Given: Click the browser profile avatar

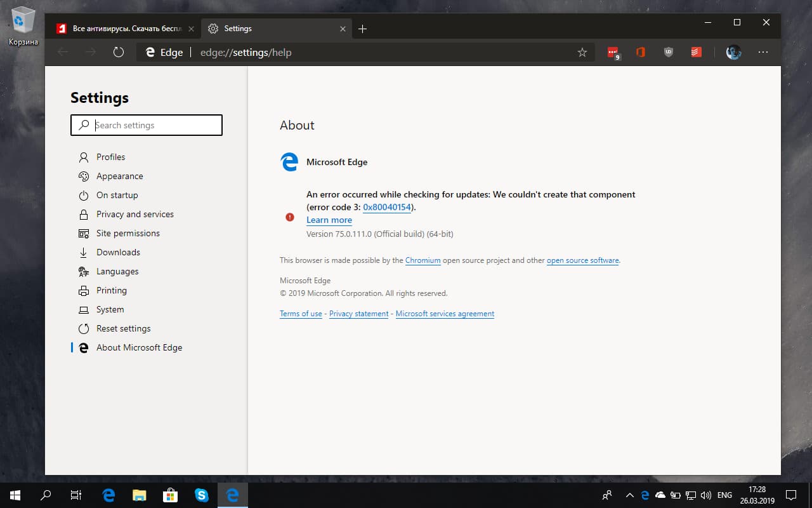Looking at the screenshot, I should pos(733,52).
